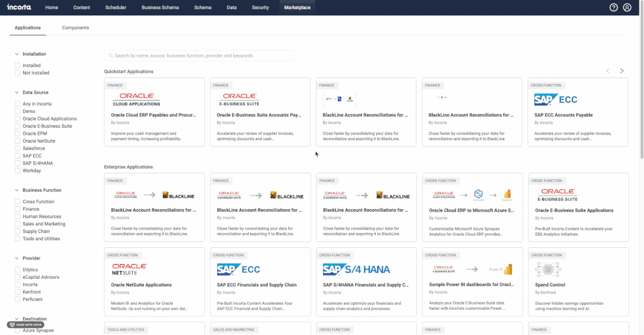This screenshot has width=644, height=335.
Task: Switch to the Components tab
Action: (x=75, y=28)
